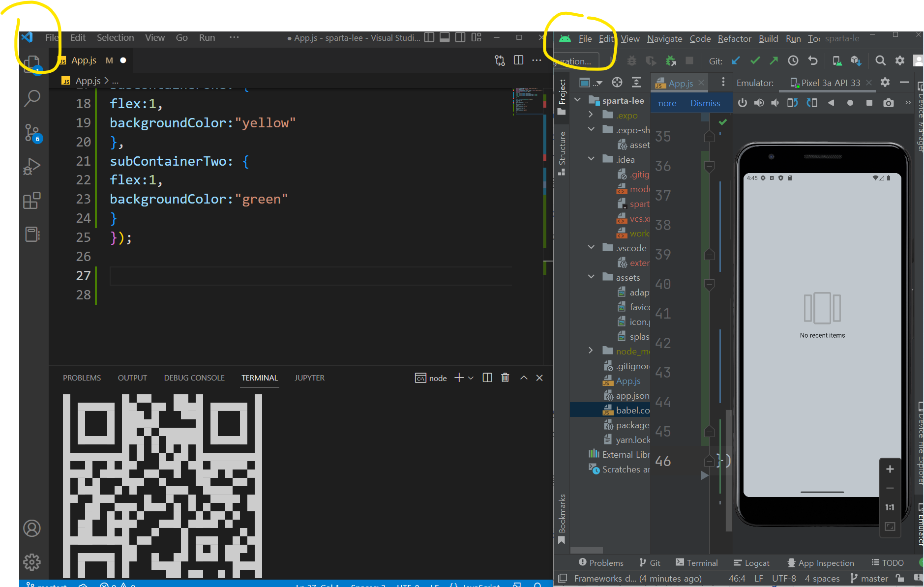
Task: Click the Open Changes icon in VS Code
Action: [500, 60]
